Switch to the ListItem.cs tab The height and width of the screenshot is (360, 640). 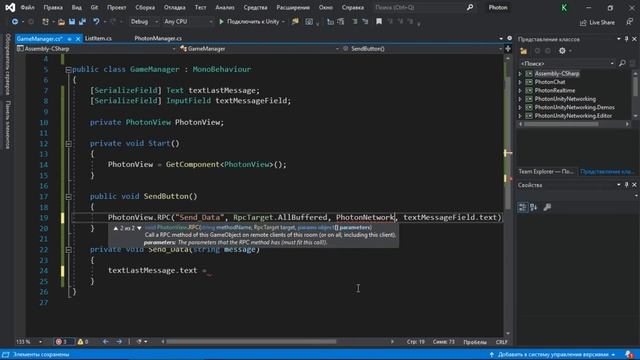[x=98, y=38]
